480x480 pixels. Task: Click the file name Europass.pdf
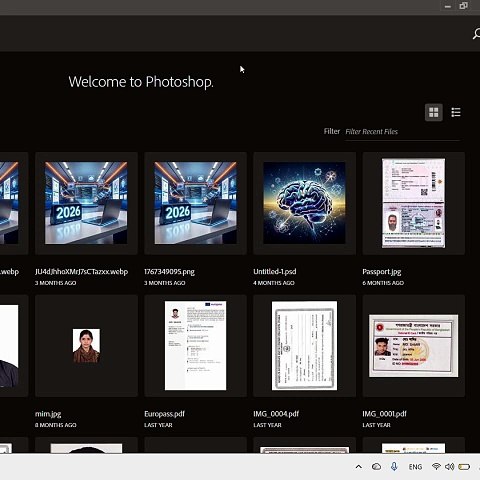tap(164, 414)
